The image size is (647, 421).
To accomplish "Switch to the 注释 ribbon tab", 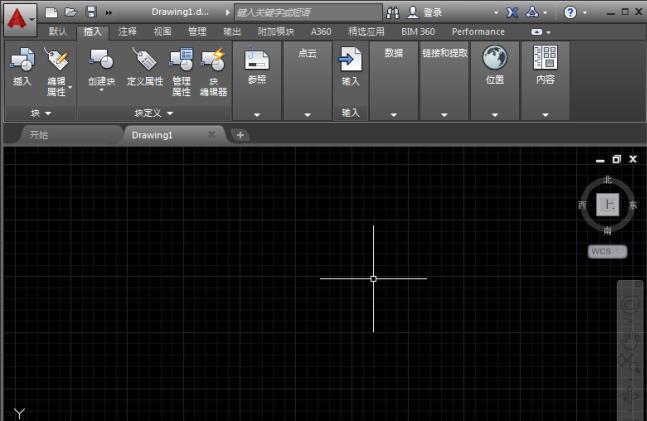I will click(127, 31).
